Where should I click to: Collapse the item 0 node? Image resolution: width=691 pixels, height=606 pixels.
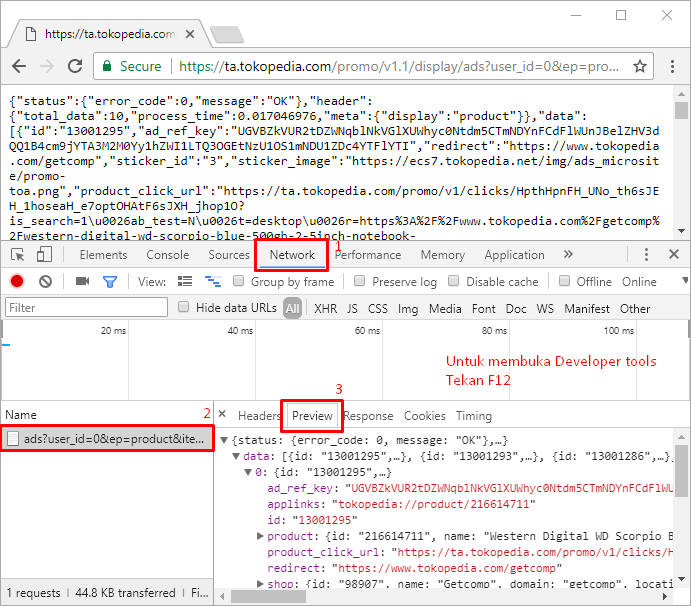pyautogui.click(x=248, y=472)
